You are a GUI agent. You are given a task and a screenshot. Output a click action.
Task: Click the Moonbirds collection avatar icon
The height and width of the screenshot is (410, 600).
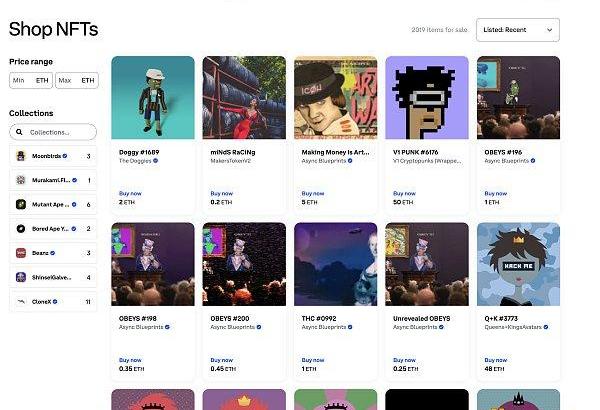coord(21,156)
